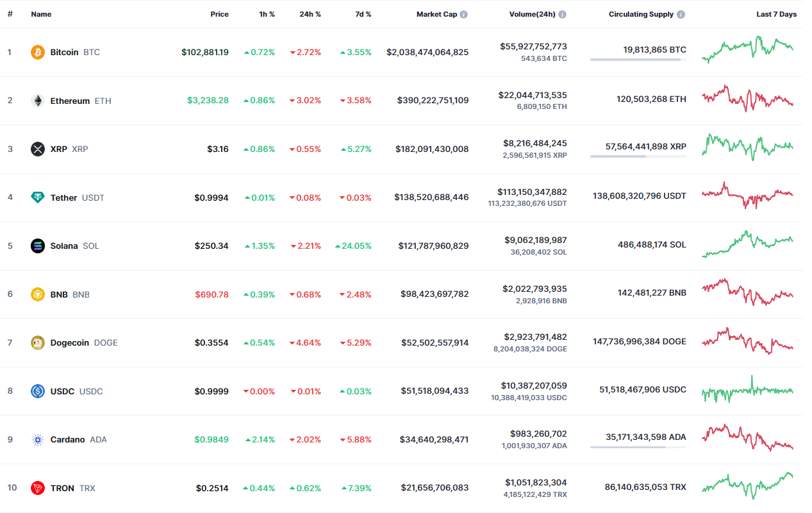This screenshot has height=513, width=812.
Task: Sort by the Name column header
Action: 41,14
